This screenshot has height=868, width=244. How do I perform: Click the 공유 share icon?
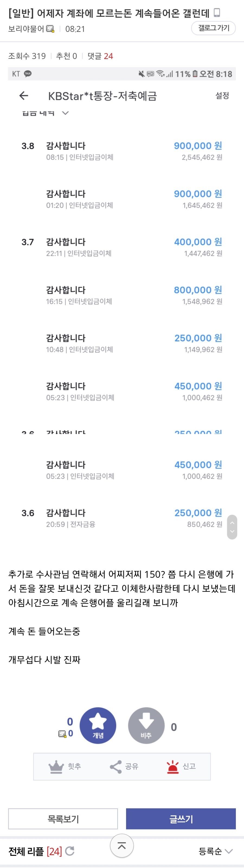click(x=115, y=767)
